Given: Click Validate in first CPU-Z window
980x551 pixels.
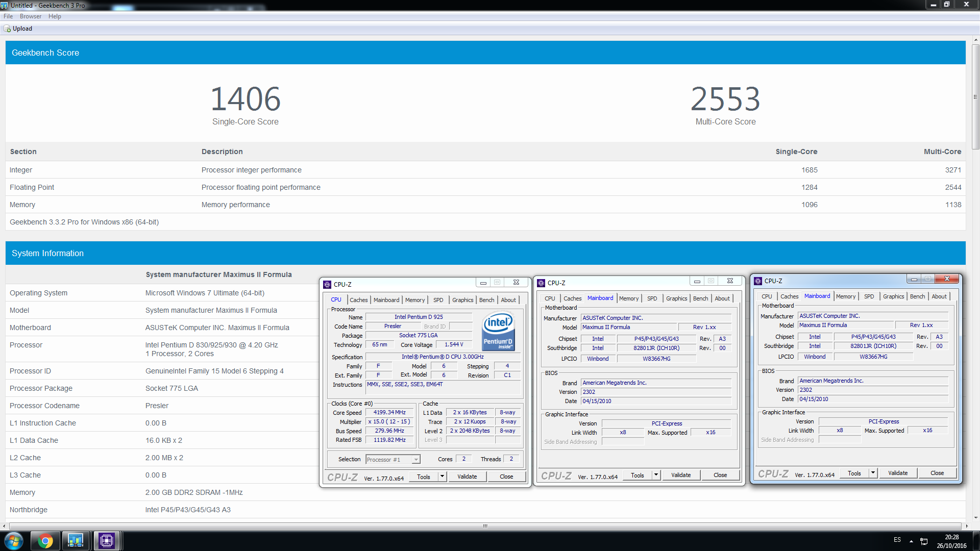Looking at the screenshot, I should tap(468, 477).
